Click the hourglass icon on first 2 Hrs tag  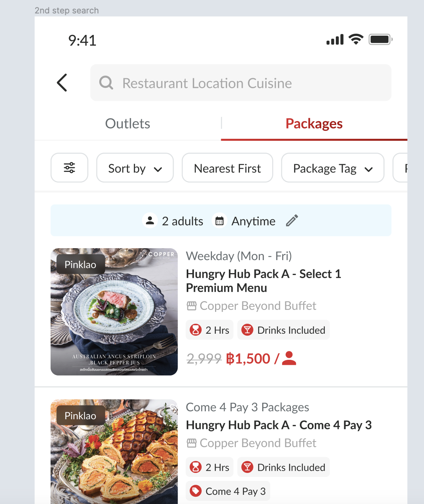click(196, 330)
